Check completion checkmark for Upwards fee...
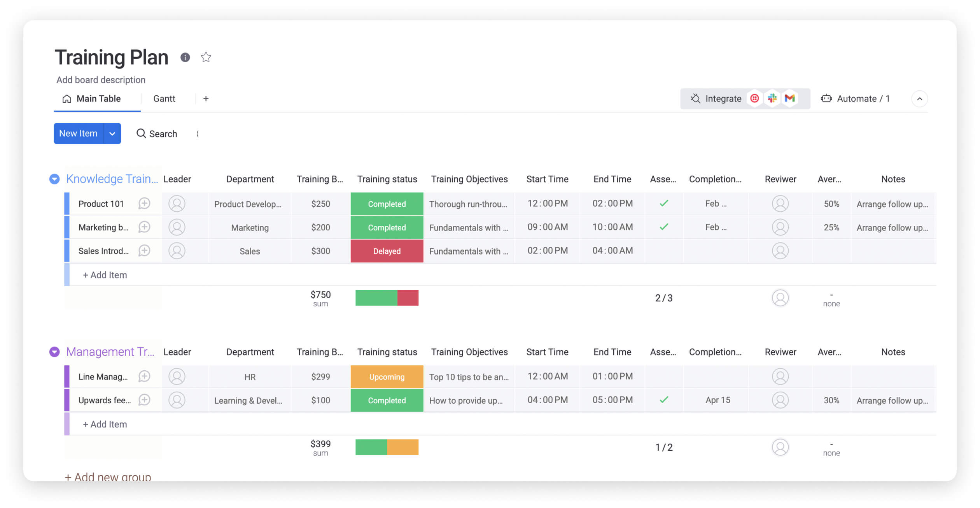Image resolution: width=980 pixels, height=508 pixels. tap(663, 400)
